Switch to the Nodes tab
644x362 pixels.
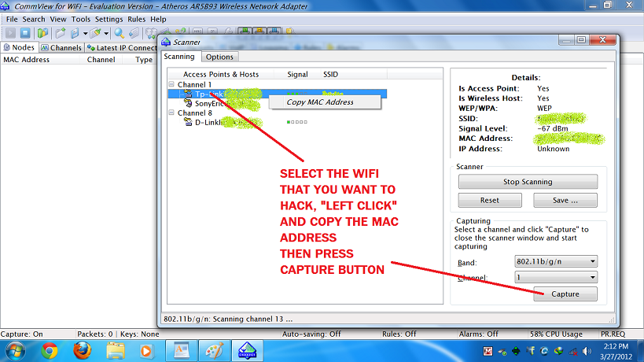[x=20, y=47]
